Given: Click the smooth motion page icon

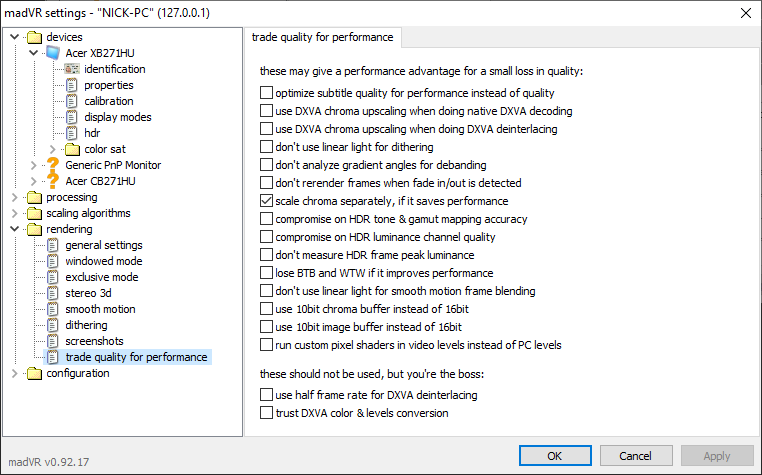Looking at the screenshot, I should (x=53, y=309).
